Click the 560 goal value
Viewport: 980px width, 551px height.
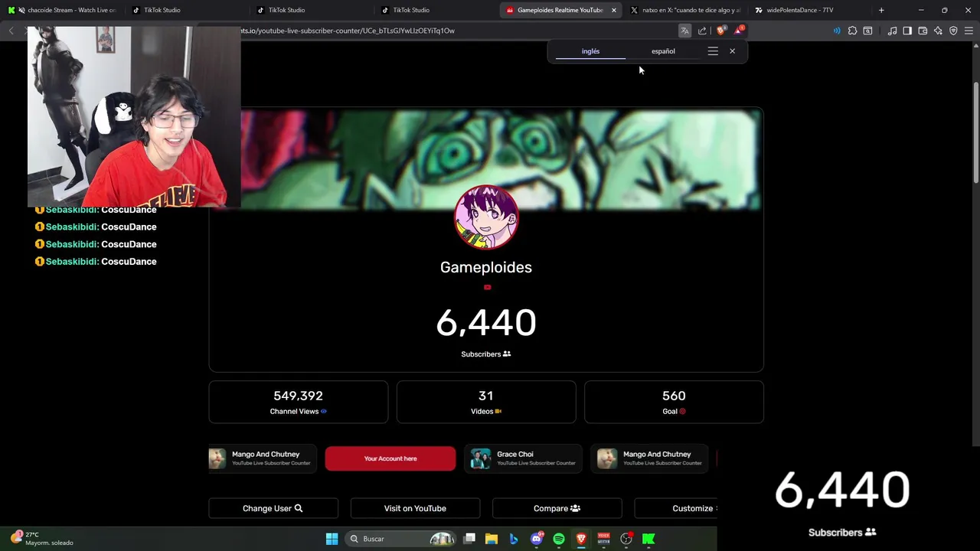click(674, 396)
